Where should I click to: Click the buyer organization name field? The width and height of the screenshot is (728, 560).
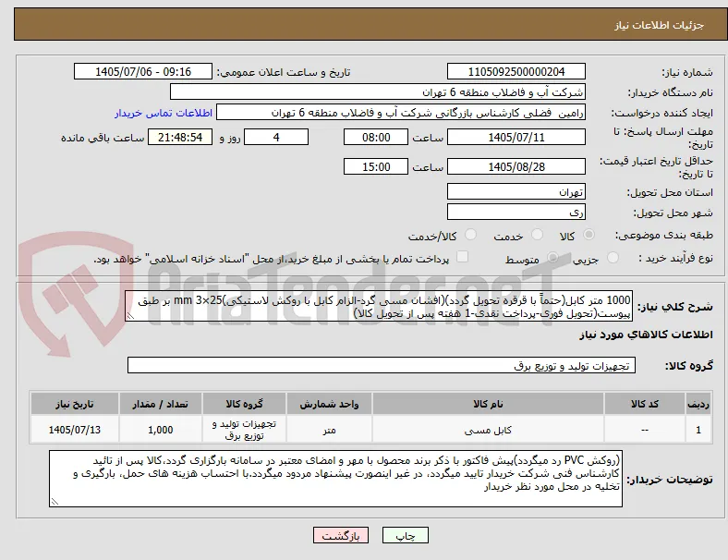pyautogui.click(x=378, y=91)
